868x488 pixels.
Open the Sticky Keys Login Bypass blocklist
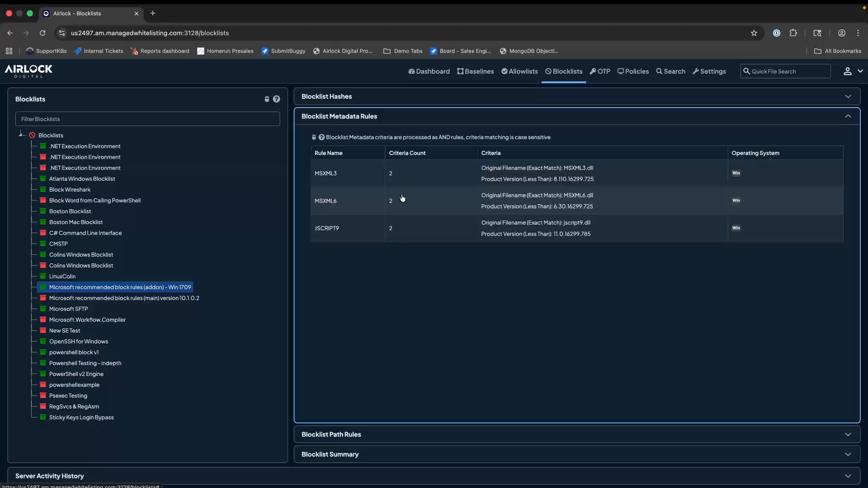point(80,417)
